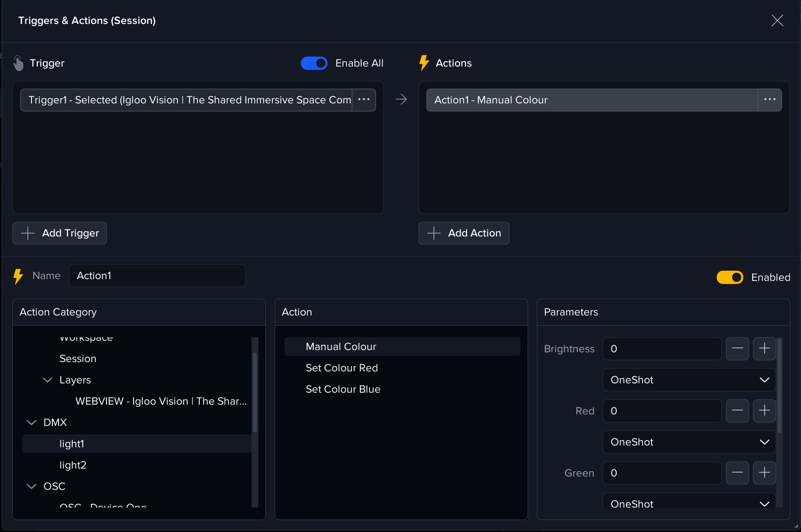Select the Set Colour Red action
Image resolution: width=801 pixels, height=532 pixels.
pyautogui.click(x=342, y=368)
